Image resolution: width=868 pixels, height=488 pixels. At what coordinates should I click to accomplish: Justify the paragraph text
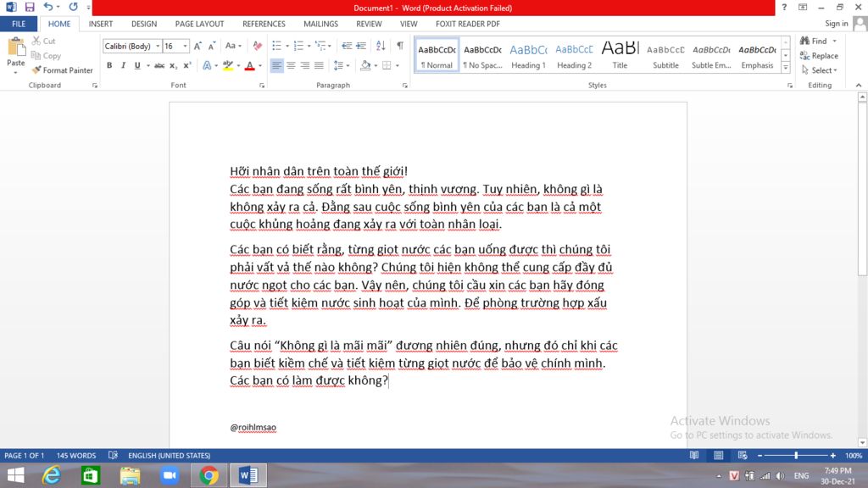point(319,65)
